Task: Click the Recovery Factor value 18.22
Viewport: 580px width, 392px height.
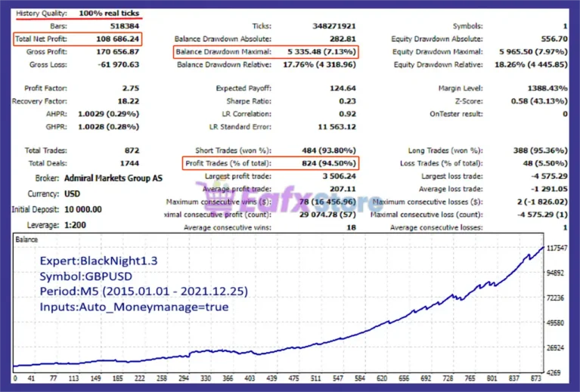Action: [126, 100]
